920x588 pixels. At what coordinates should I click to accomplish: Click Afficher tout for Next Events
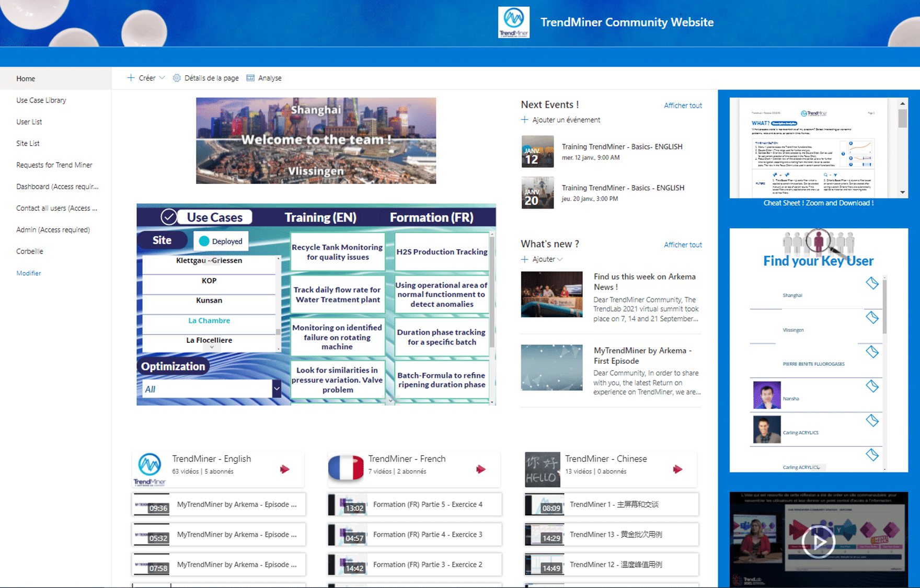click(683, 106)
